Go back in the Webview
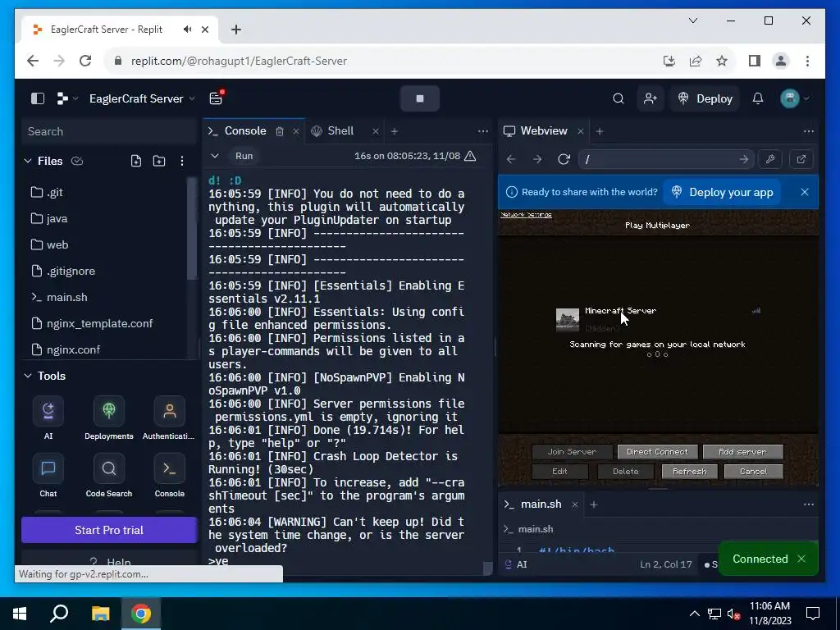 [511, 159]
